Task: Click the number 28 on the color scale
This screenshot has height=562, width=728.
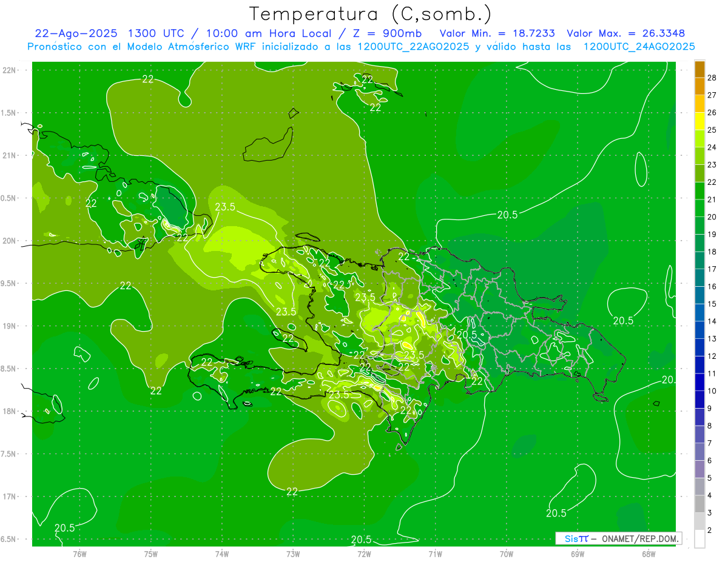Action: (x=713, y=78)
